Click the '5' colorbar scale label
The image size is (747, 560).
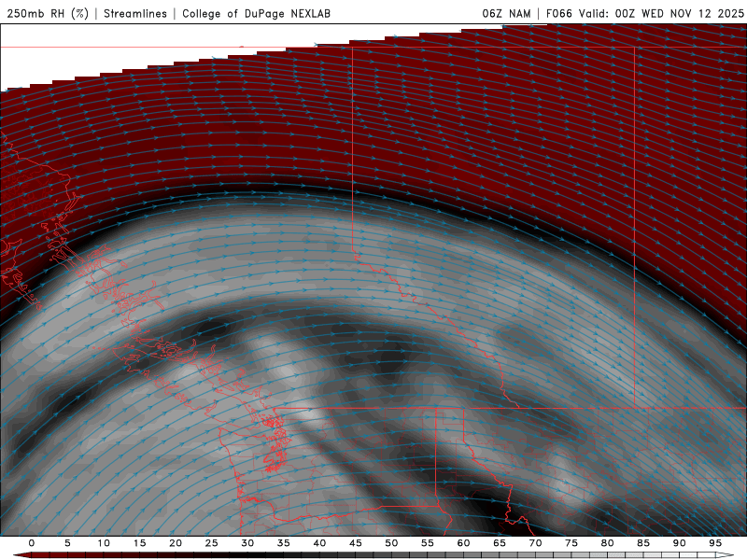click(x=67, y=543)
